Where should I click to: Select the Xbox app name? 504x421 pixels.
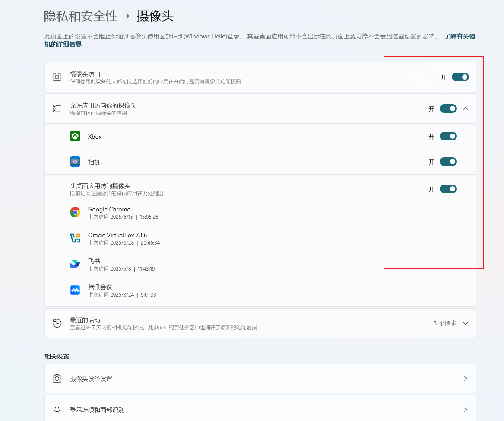coord(95,137)
